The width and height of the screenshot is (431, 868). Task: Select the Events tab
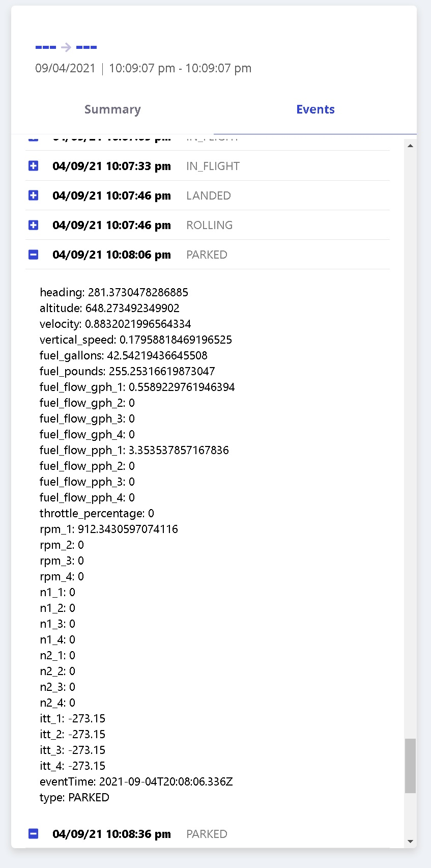(315, 109)
